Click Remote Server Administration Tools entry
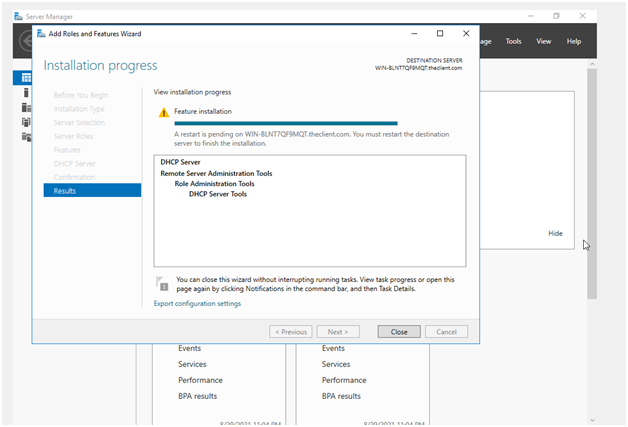628x427 pixels. click(x=216, y=173)
